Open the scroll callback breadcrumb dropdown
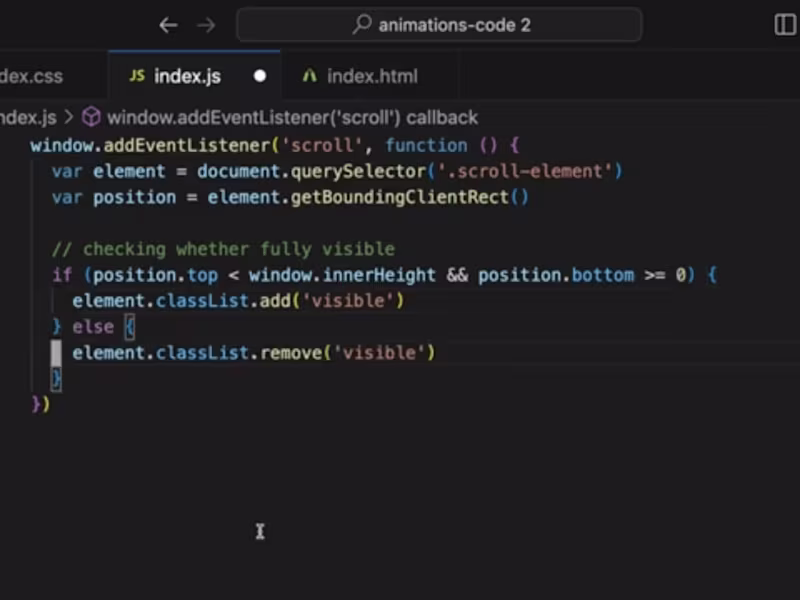This screenshot has width=800, height=600. point(292,118)
